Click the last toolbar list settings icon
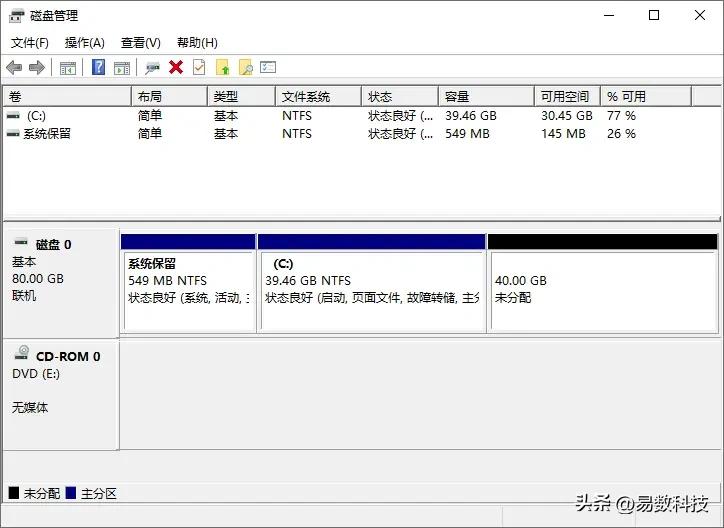The height and width of the screenshot is (528, 724). [x=268, y=67]
